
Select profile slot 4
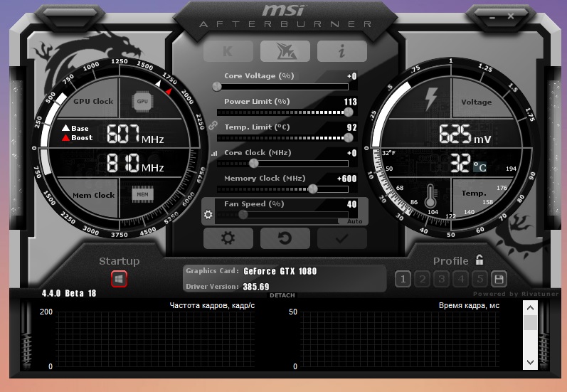click(x=461, y=279)
